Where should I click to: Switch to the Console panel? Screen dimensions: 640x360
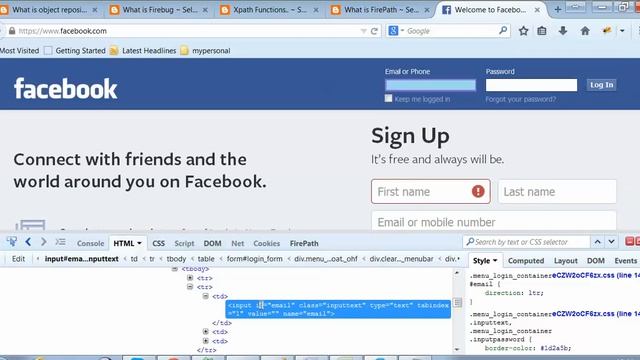(91, 243)
